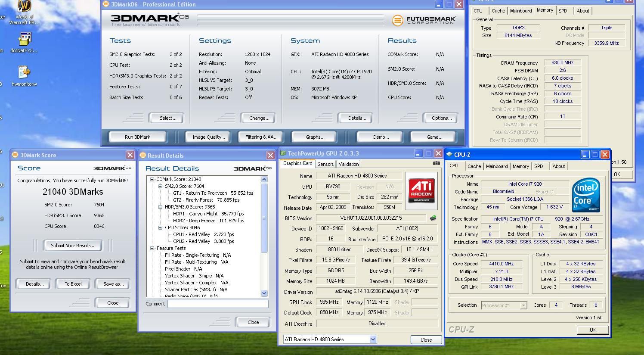Image resolution: width=644 pixels, height=355 pixels.
Task: Open CPU tab in back CPU-Z window
Action: click(478, 11)
